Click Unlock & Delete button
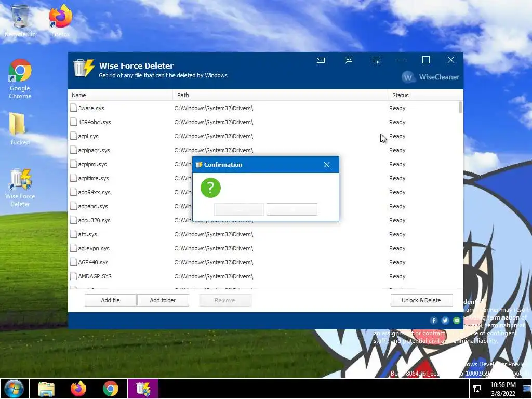 [421, 300]
